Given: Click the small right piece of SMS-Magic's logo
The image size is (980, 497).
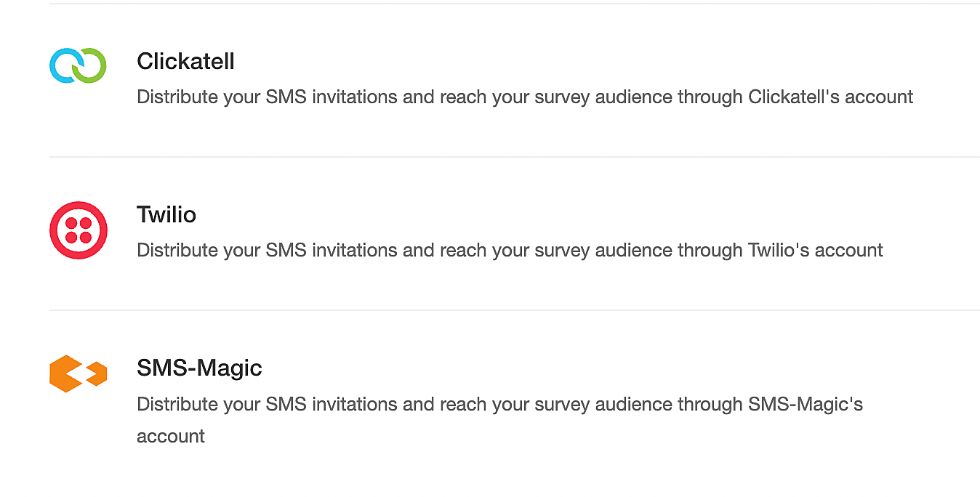Looking at the screenshot, I should (97, 374).
